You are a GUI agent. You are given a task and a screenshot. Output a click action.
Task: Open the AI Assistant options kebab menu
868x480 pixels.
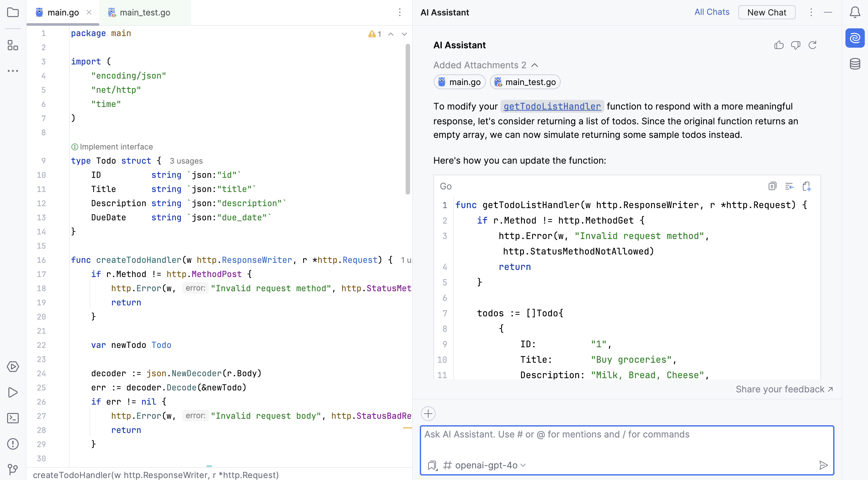click(x=811, y=13)
